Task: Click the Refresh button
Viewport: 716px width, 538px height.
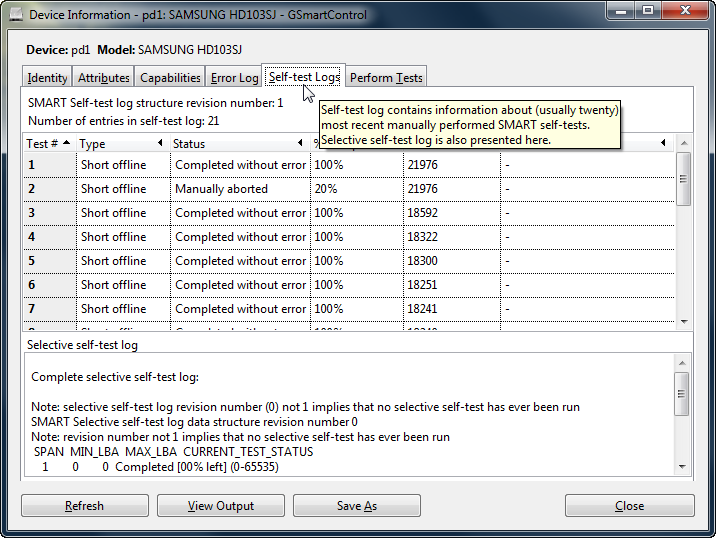Action: point(84,506)
